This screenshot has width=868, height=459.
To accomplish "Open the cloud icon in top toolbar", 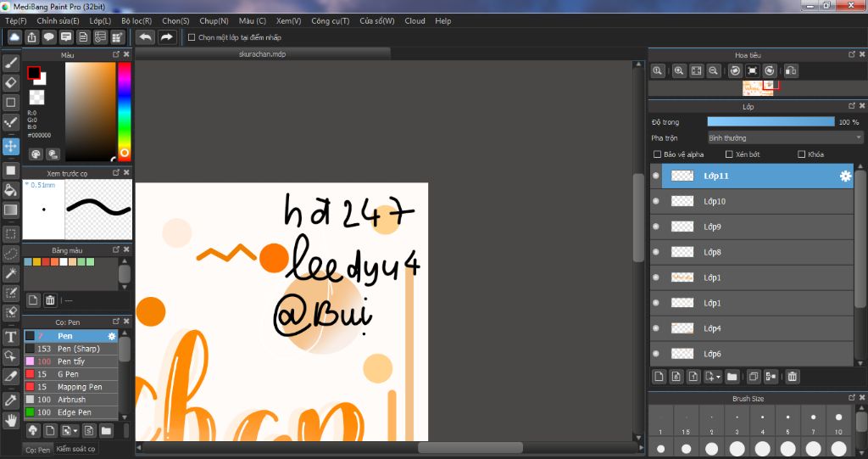I will click(x=14, y=37).
